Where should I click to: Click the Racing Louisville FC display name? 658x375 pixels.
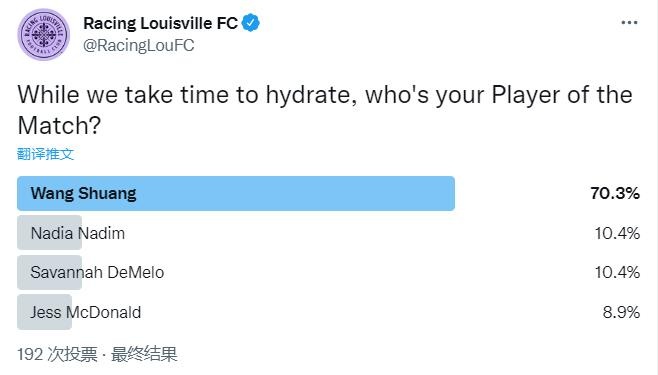[161, 23]
